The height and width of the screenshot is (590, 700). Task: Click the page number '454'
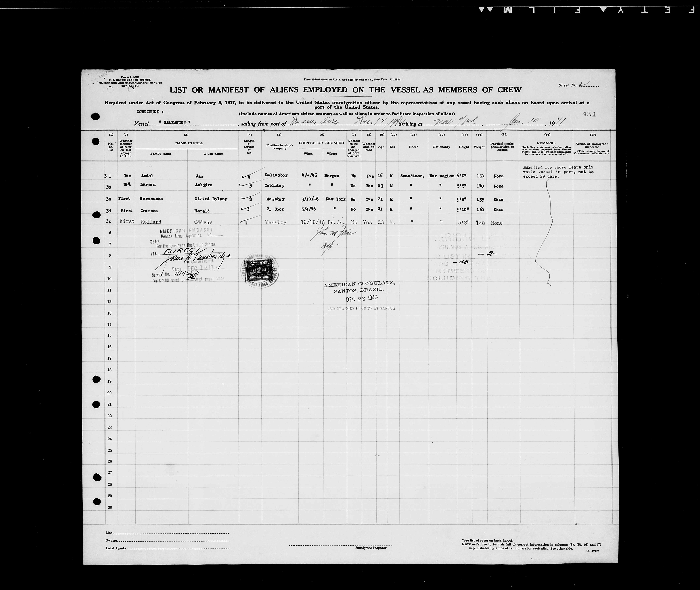[x=589, y=114]
